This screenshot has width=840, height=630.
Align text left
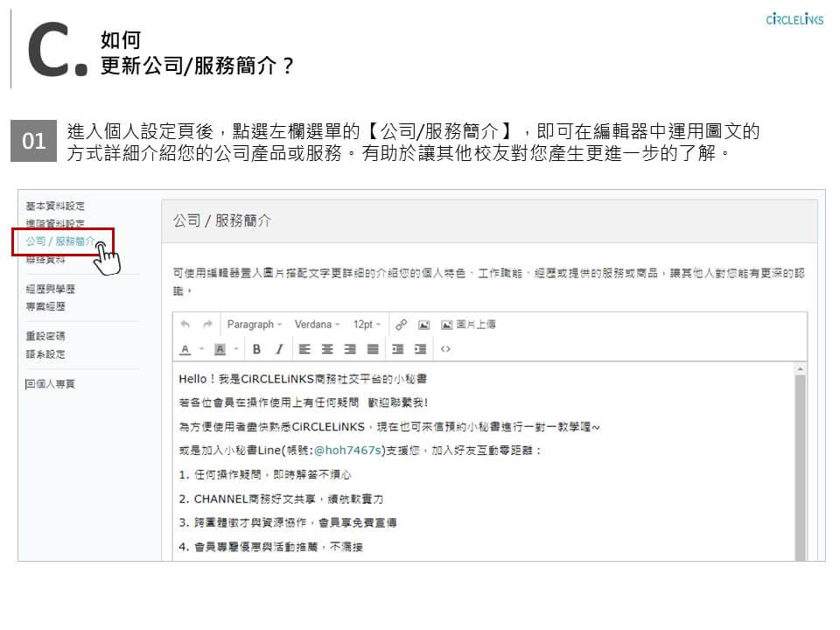click(304, 349)
